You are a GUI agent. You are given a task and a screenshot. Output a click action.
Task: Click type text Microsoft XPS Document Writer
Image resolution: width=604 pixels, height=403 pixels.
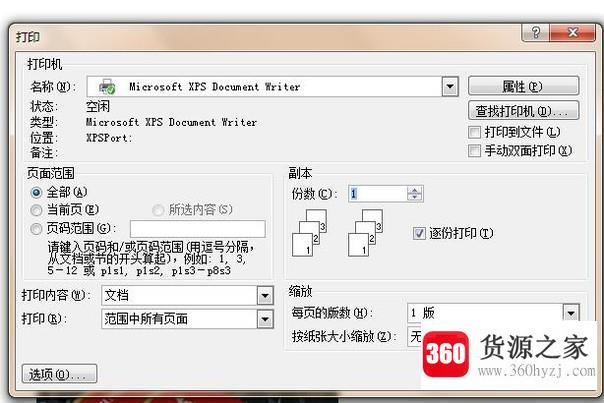point(171,122)
